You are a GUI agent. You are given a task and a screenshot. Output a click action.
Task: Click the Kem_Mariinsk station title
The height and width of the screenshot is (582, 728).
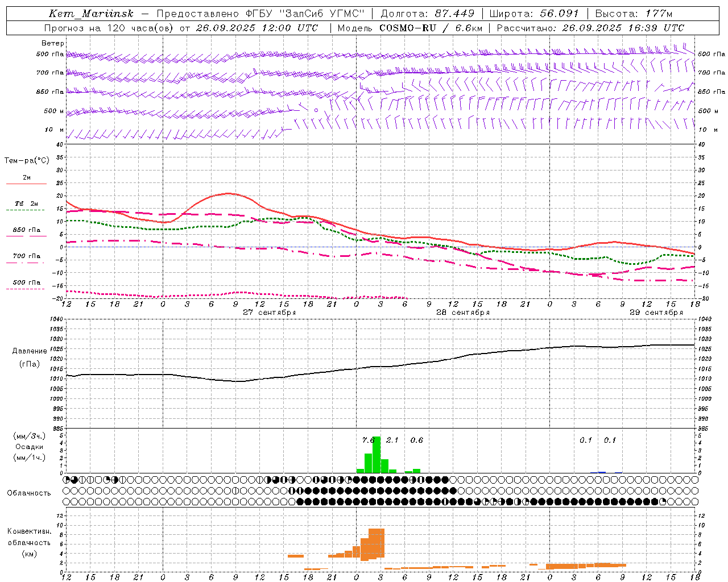91,14
